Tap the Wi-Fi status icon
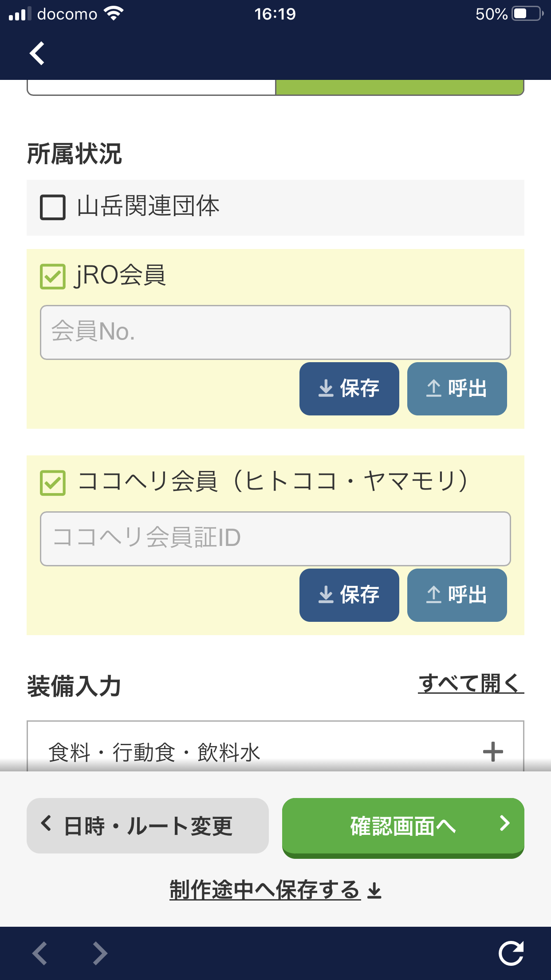The image size is (551, 980). click(x=114, y=14)
